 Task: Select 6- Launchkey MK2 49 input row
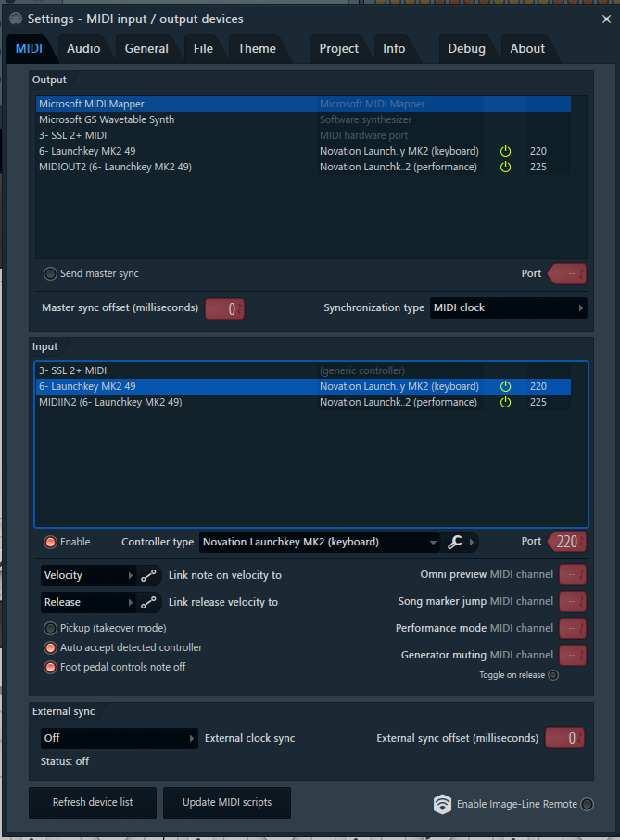[x=303, y=386]
